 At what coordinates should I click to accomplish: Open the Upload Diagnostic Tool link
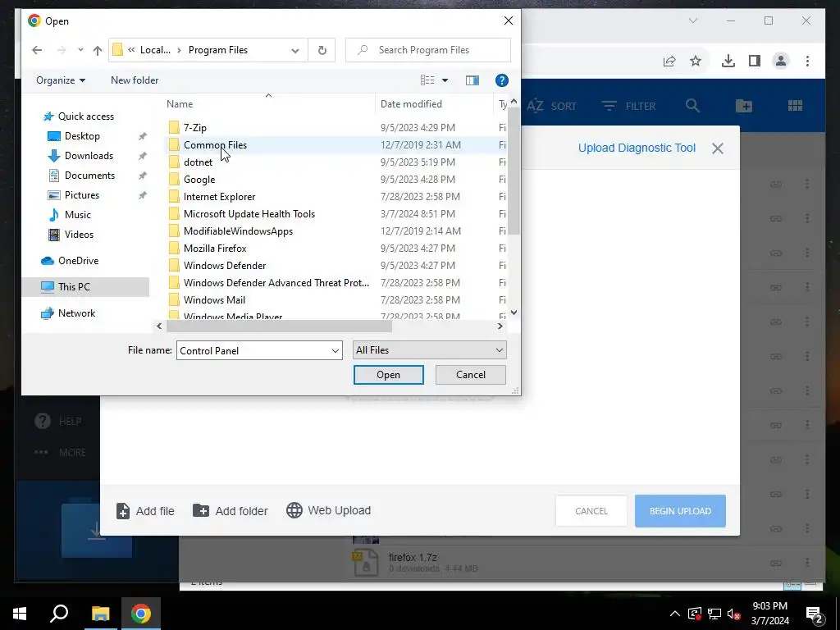coord(637,148)
